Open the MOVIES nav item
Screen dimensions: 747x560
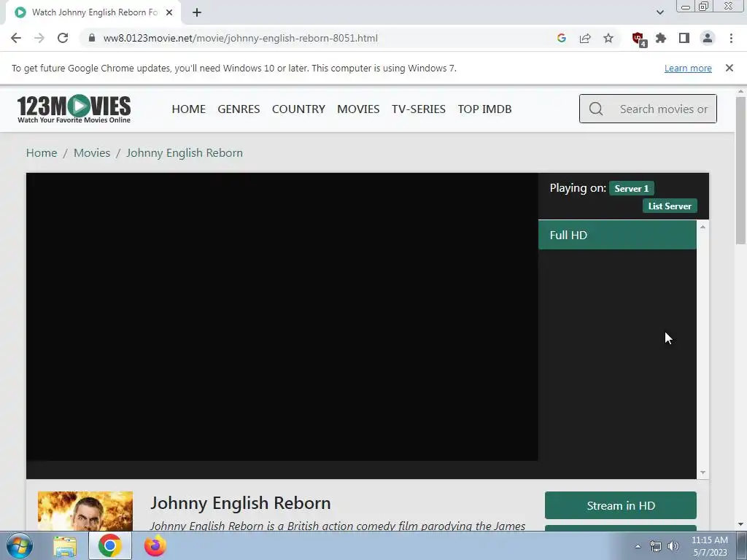pyautogui.click(x=358, y=109)
